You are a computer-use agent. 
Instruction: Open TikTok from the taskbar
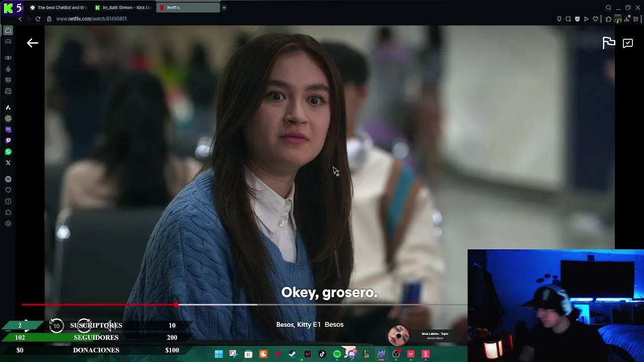[x=322, y=354]
